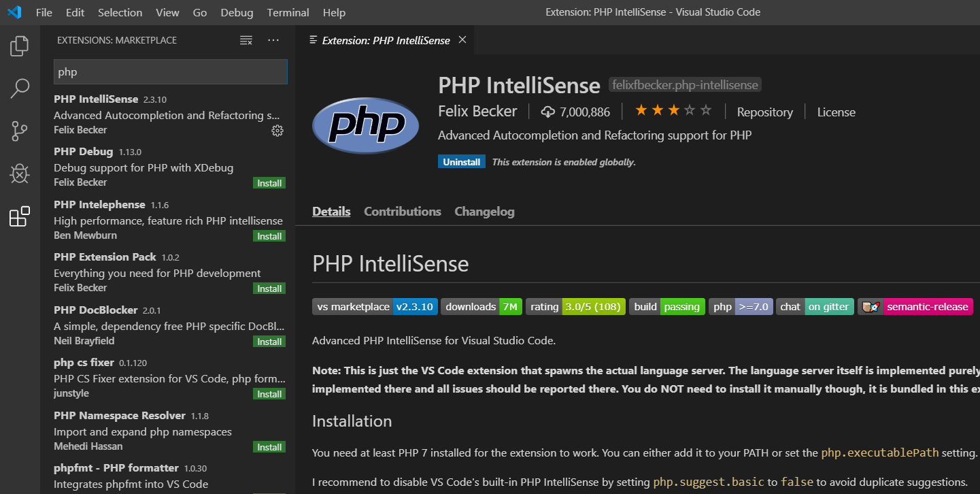980x494 pixels.
Task: Select the Extension: PHP IntelliSense editor tab
Action: click(x=386, y=40)
